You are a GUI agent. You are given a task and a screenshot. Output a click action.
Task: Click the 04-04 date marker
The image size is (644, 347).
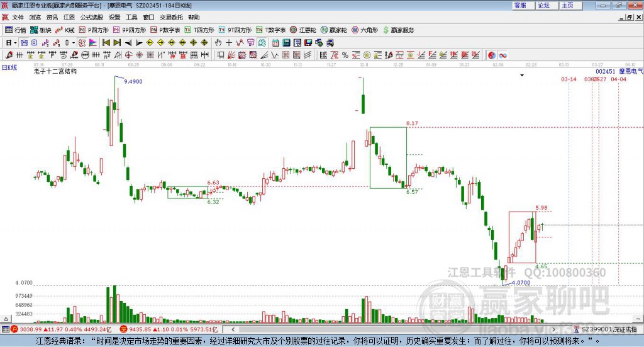coord(619,79)
